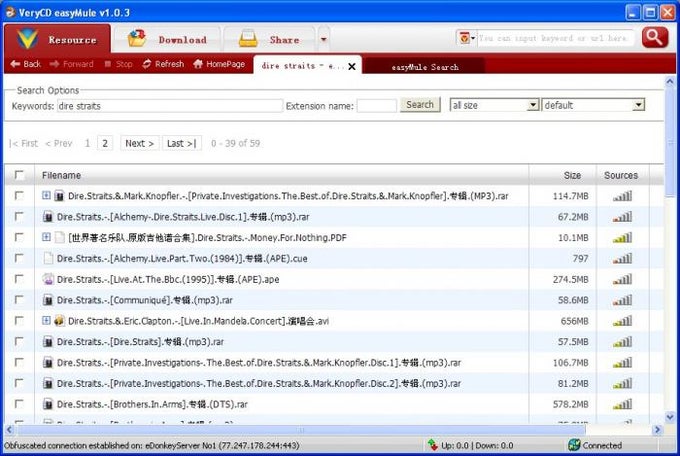Select checkbox for Live.In.Mandela.Concert avi
This screenshot has height=456, width=680.
pyautogui.click(x=19, y=321)
